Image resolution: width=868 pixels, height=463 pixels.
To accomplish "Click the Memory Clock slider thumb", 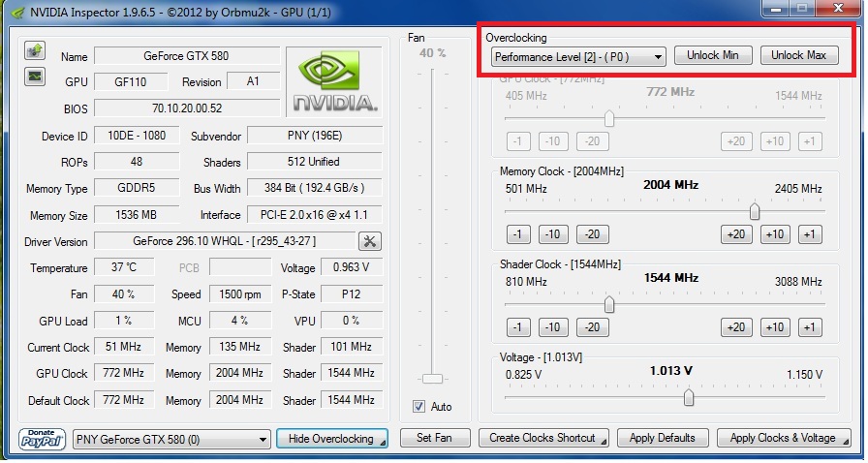I will tap(754, 211).
